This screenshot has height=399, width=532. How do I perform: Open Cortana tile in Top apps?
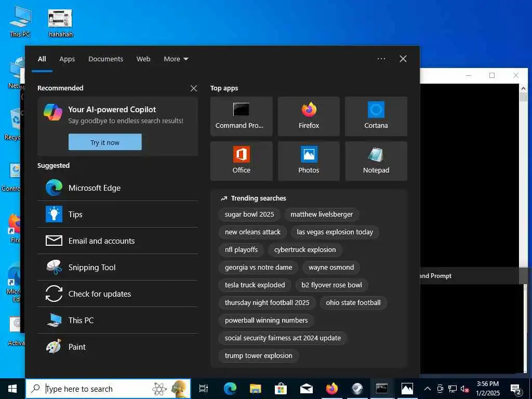point(376,116)
